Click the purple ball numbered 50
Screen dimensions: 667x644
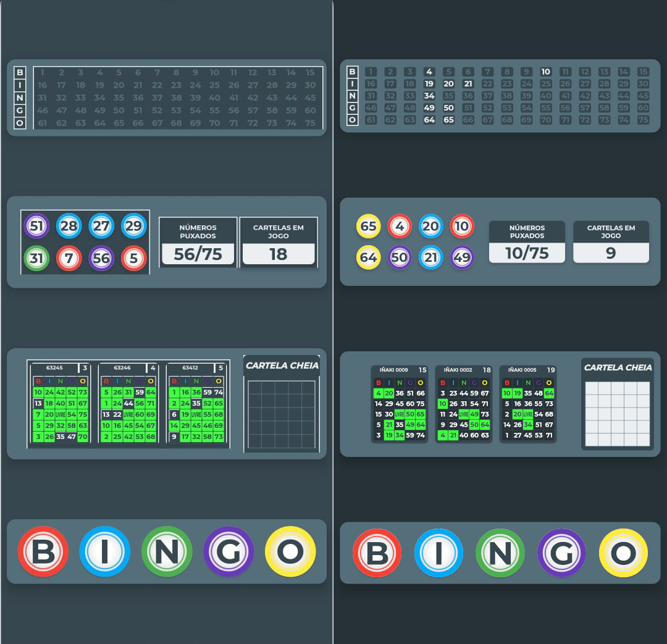coord(400,257)
